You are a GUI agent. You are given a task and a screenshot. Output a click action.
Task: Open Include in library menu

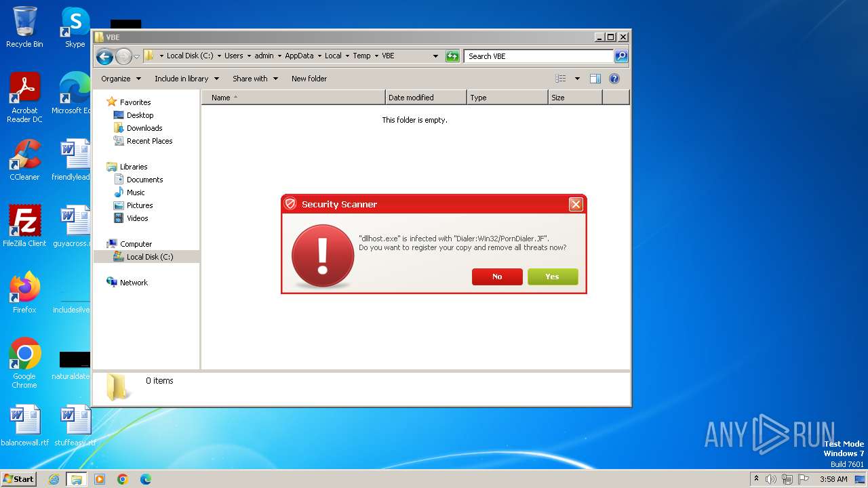[x=186, y=79]
